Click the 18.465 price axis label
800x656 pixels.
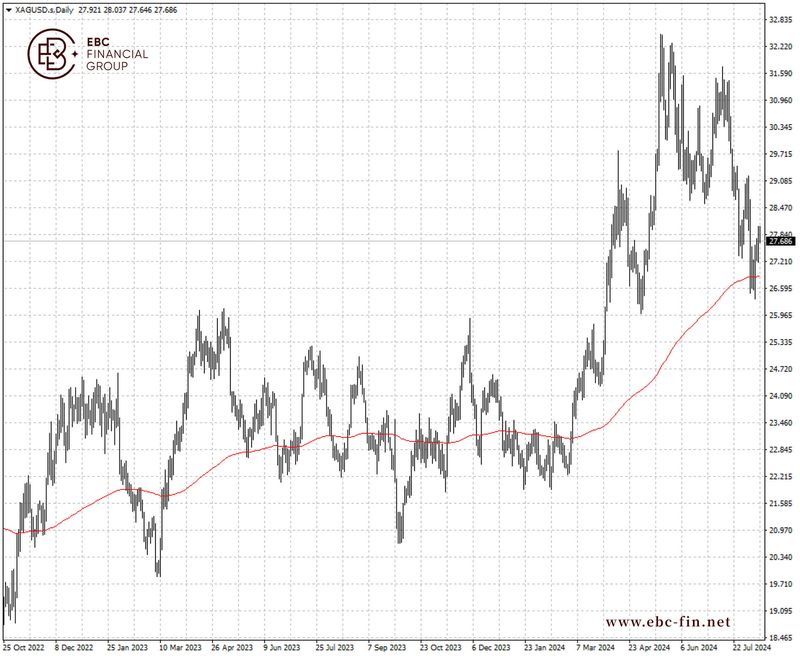coord(780,636)
